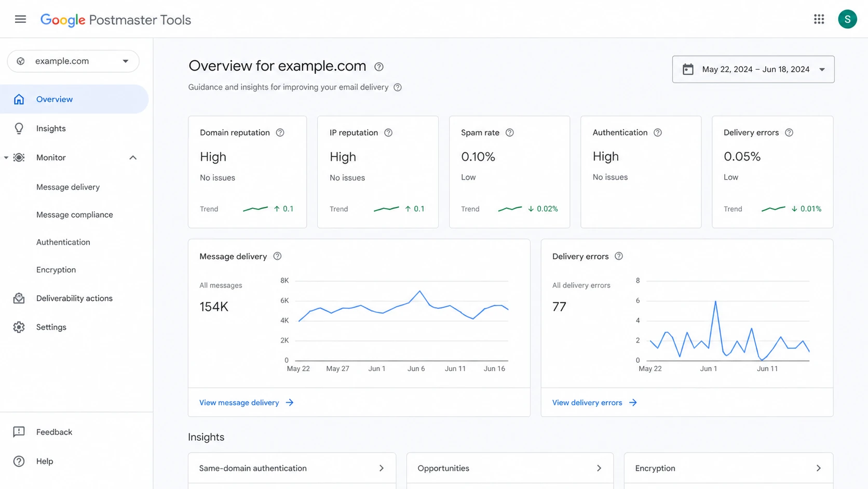The width and height of the screenshot is (868, 489).
Task: Click Delivery errors card trend sparkline
Action: (774, 209)
